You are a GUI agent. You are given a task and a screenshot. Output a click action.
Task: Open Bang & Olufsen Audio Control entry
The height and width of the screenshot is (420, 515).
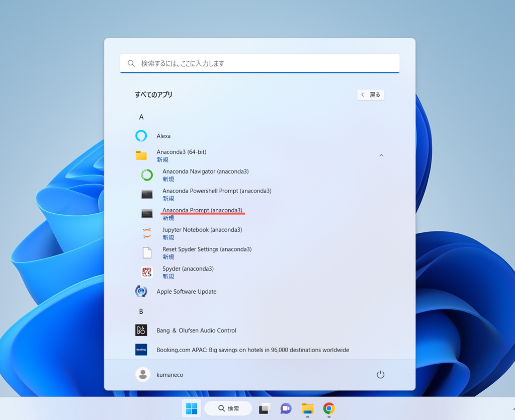(197, 330)
